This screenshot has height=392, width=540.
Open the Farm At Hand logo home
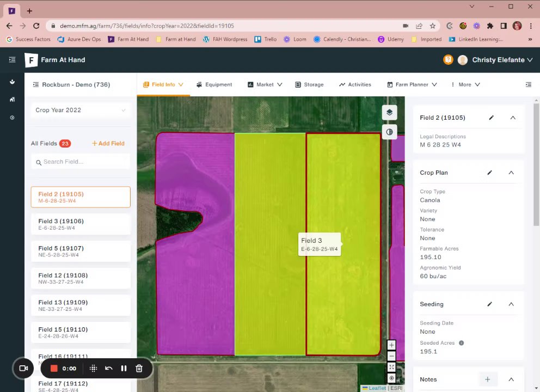(55, 60)
